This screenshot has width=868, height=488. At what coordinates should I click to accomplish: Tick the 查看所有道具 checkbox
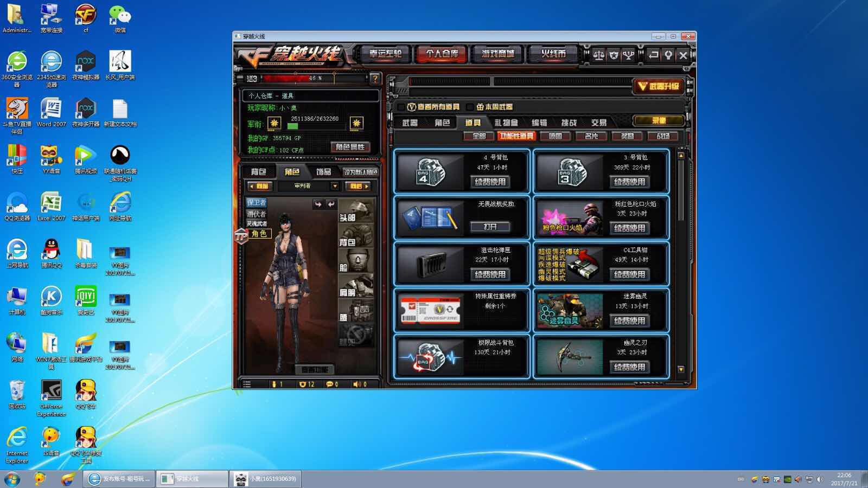point(401,107)
